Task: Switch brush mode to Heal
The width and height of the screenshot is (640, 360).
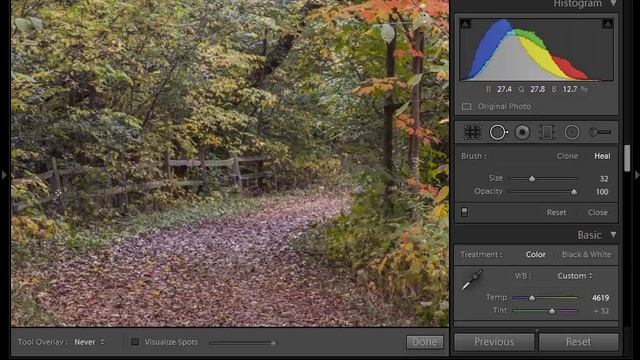Action: 602,156
